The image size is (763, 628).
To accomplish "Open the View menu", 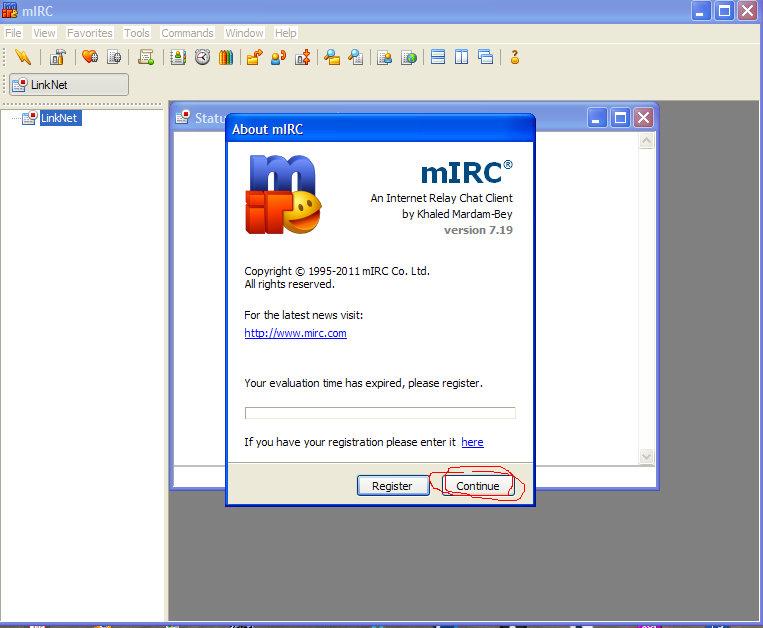I will 44,33.
